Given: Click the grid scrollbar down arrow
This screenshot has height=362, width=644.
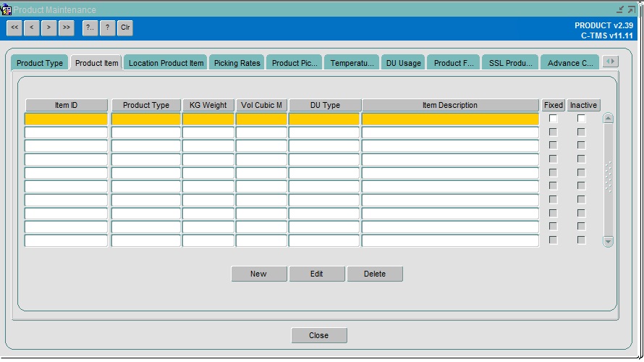Looking at the screenshot, I should (x=609, y=242).
